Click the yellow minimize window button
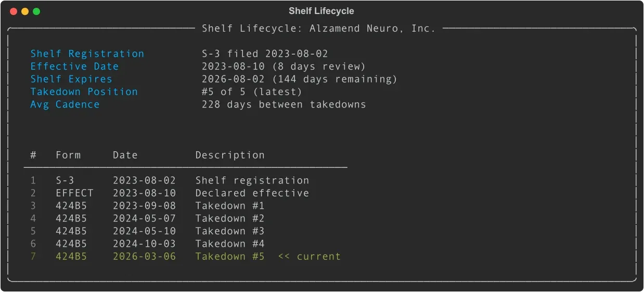The height and width of the screenshot is (292, 644). (25, 11)
